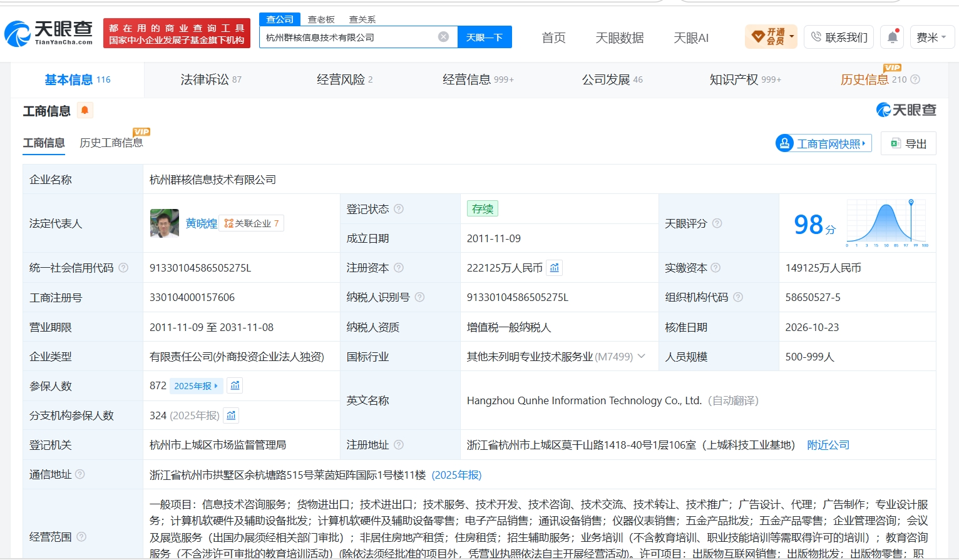Click 联系我们 button
The image size is (959, 560).
pos(839,37)
